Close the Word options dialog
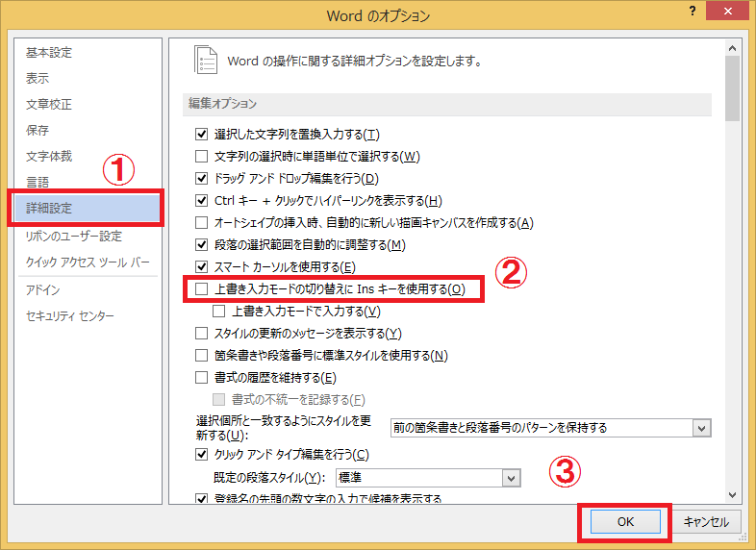756x550 pixels. coord(727,11)
